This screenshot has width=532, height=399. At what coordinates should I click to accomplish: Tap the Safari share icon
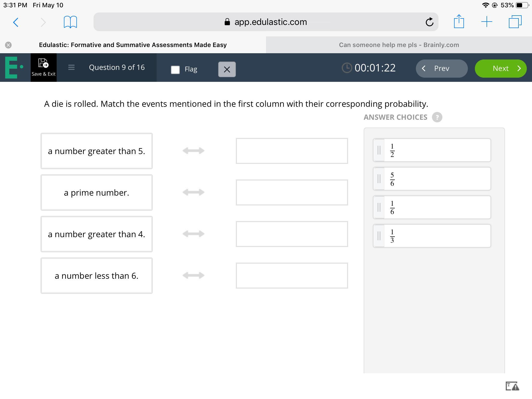[x=459, y=22]
